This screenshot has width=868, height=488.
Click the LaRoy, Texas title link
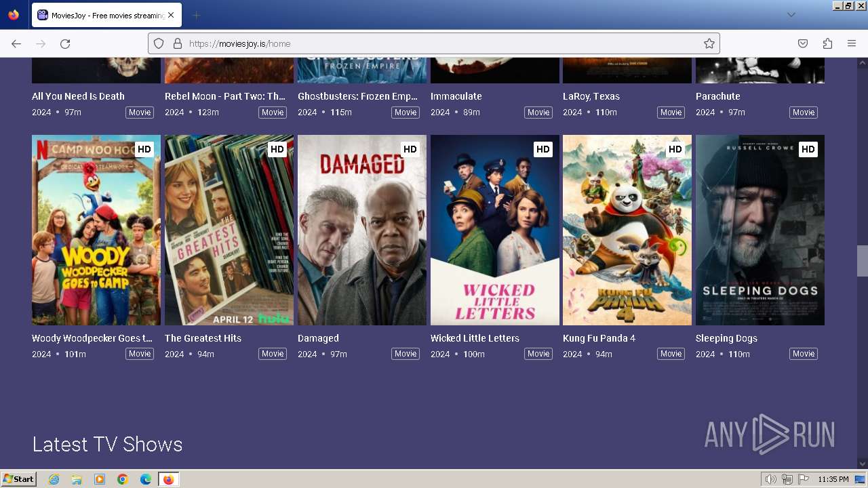[591, 96]
